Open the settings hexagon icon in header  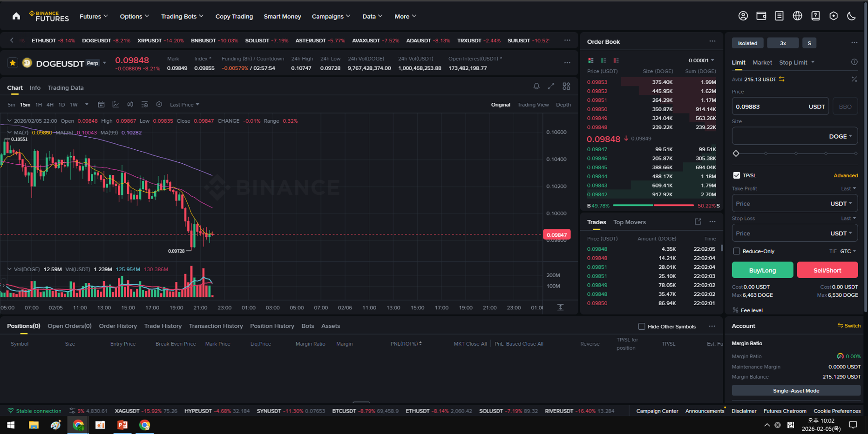coord(834,16)
